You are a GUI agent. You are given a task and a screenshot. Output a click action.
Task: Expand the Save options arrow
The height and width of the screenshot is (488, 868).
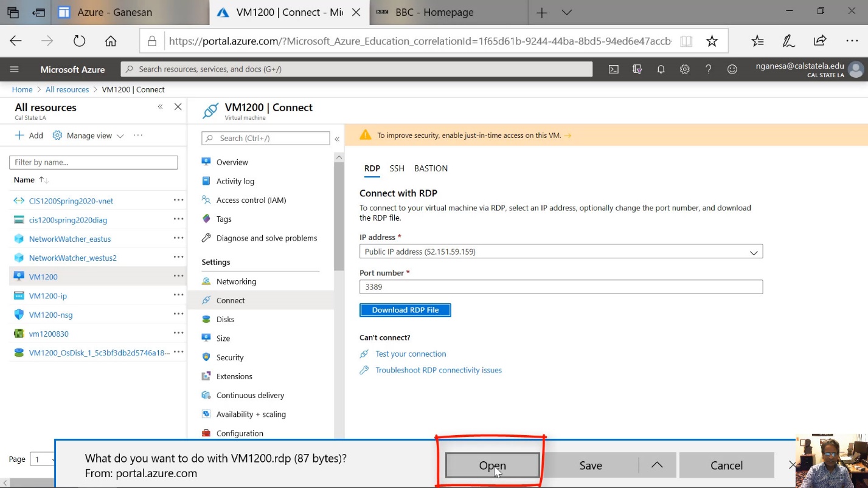pos(657,465)
